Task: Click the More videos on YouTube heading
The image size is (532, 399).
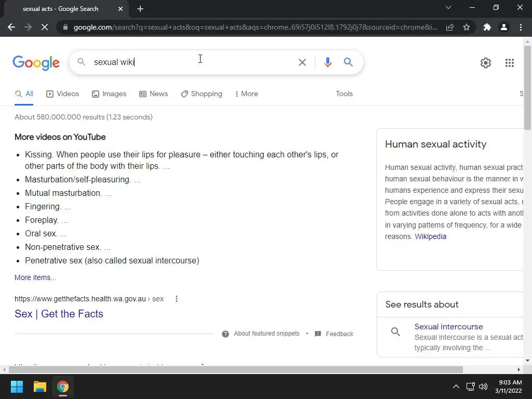Action: [60, 137]
